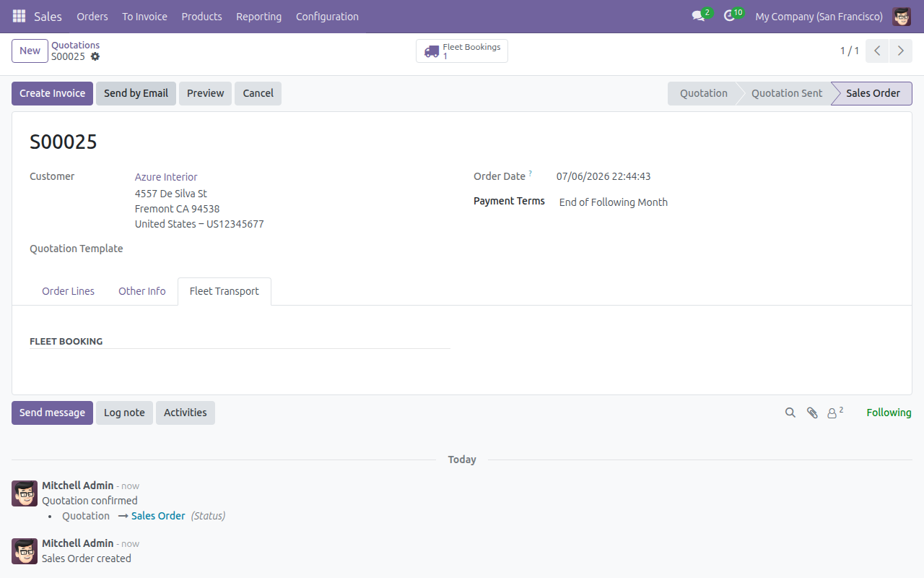Click the Quotation status stage
The height and width of the screenshot is (578, 924).
click(x=703, y=93)
